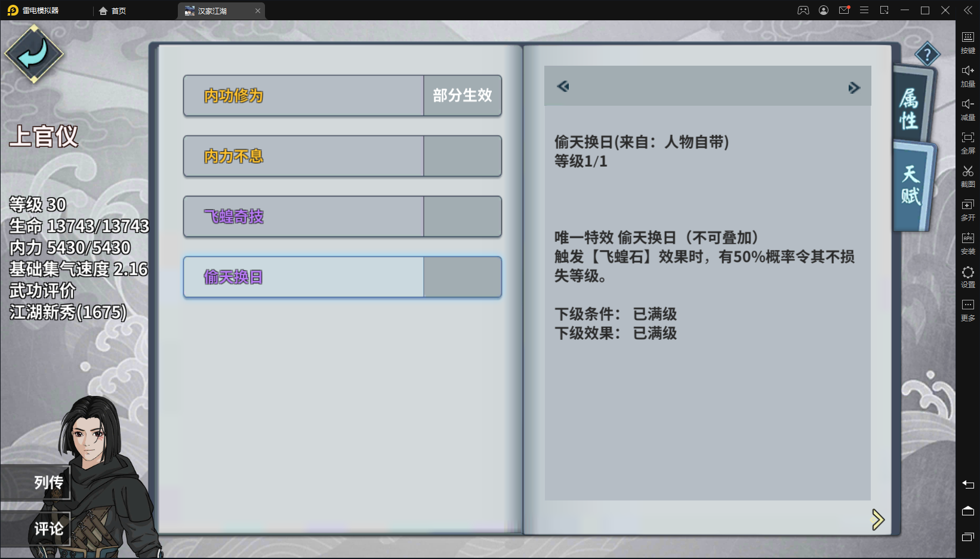This screenshot has height=559, width=980.
Task: Click the 加量 volume up icon
Action: 967,75
